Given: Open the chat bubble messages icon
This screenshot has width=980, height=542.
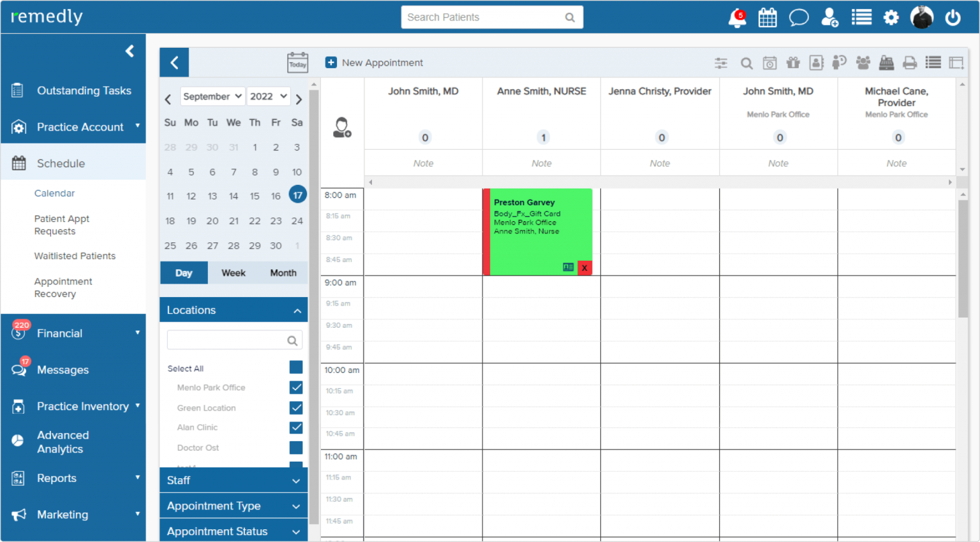Looking at the screenshot, I should tap(798, 18).
